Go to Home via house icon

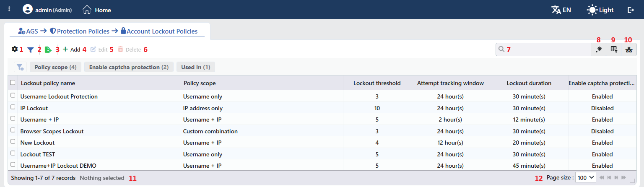[87, 10]
